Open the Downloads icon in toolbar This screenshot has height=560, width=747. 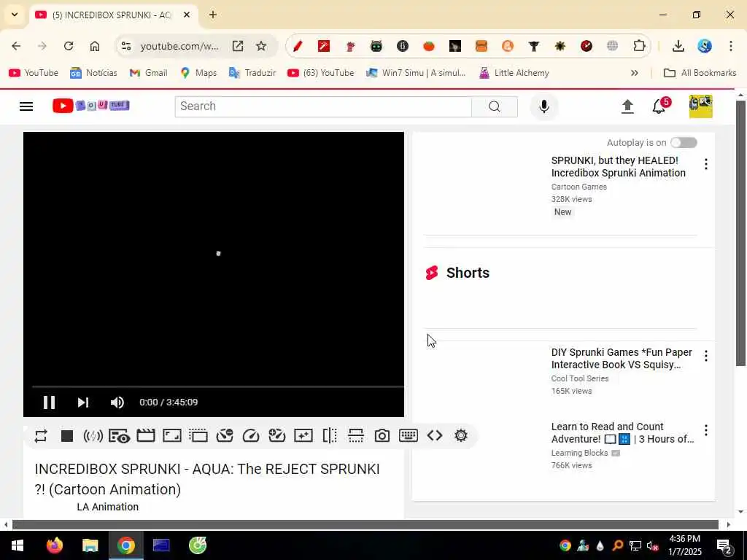[x=678, y=46]
